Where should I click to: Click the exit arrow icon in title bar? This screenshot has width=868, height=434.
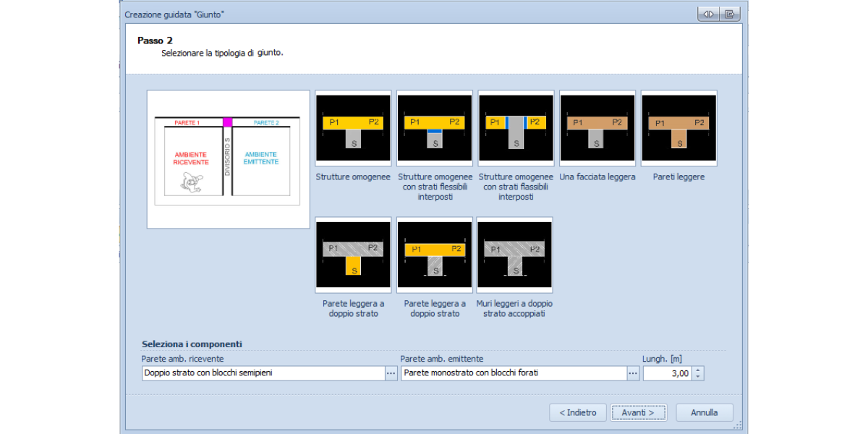[x=729, y=14]
